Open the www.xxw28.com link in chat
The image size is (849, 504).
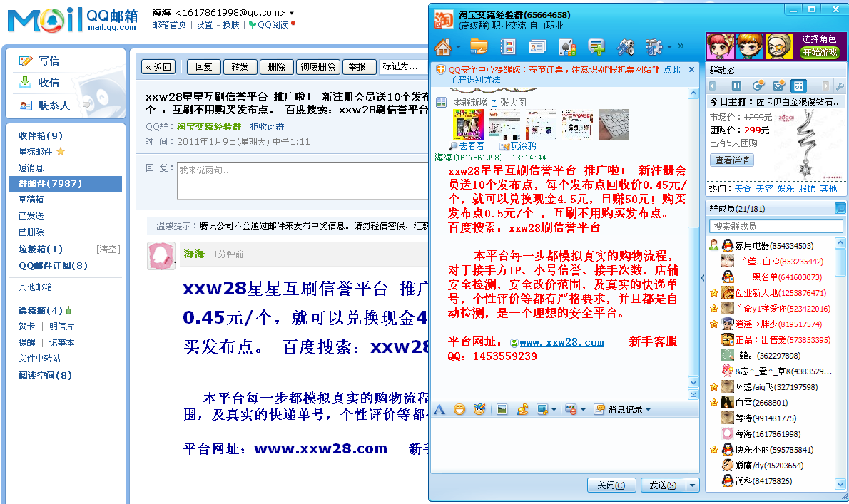[x=561, y=343]
